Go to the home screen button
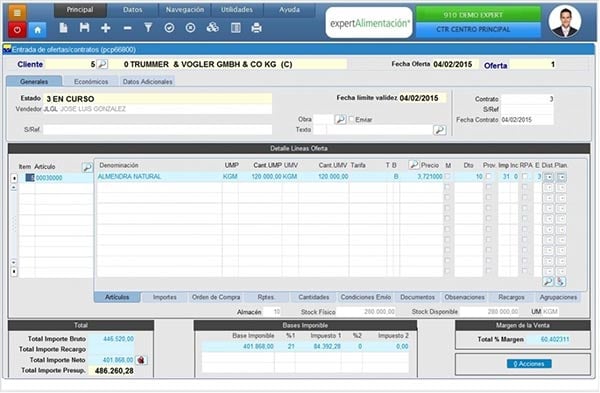This screenshot has height=393, width=600. (38, 30)
